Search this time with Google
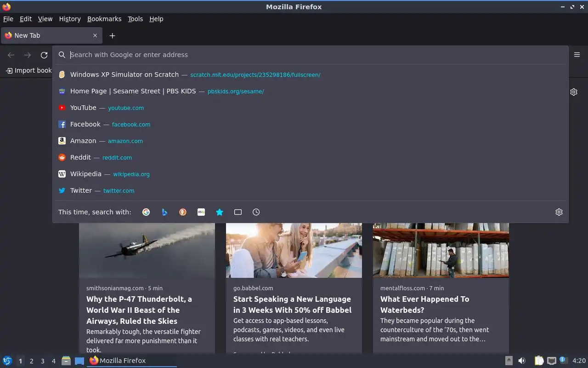 coord(146,212)
